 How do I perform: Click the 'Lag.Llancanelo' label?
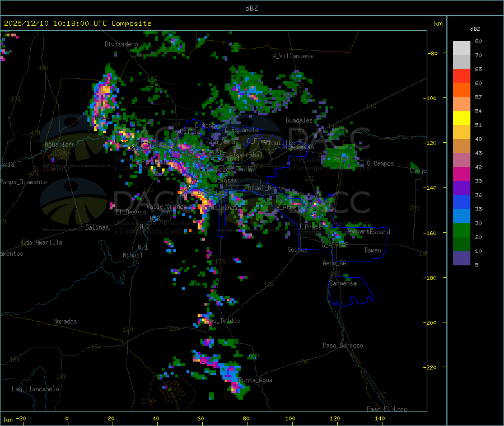coord(35,389)
